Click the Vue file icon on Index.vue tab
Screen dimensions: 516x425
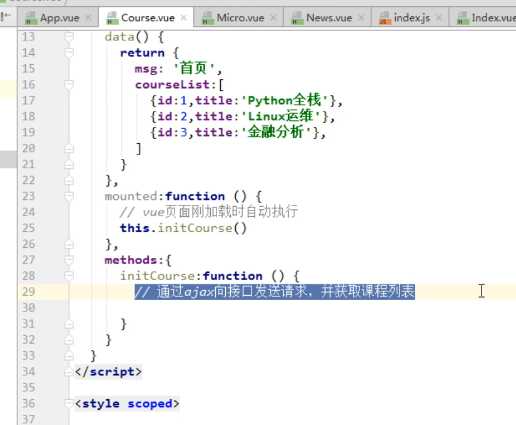pos(463,18)
